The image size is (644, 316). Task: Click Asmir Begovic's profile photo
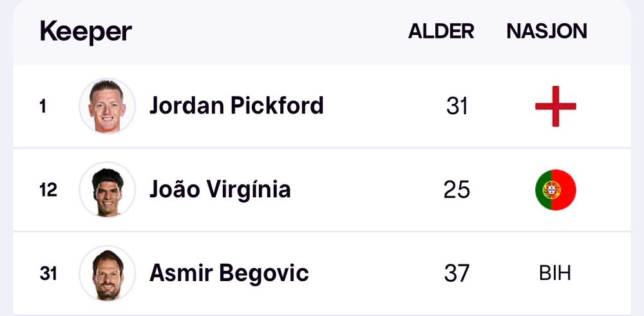coord(107,273)
